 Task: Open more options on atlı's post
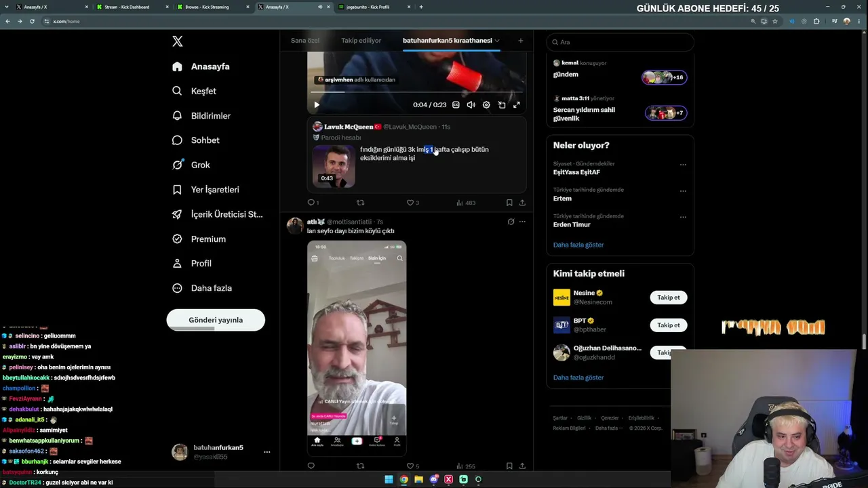[x=522, y=222]
